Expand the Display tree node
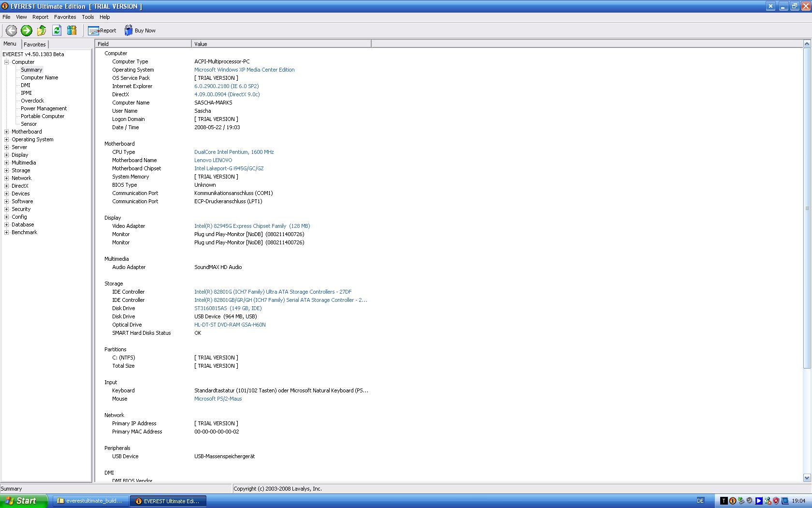Screen dimensions: 812x508 point(7,155)
